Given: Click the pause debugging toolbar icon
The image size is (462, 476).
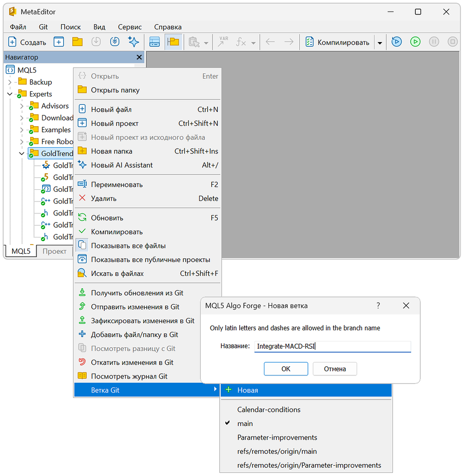Looking at the screenshot, I should pyautogui.click(x=434, y=42).
